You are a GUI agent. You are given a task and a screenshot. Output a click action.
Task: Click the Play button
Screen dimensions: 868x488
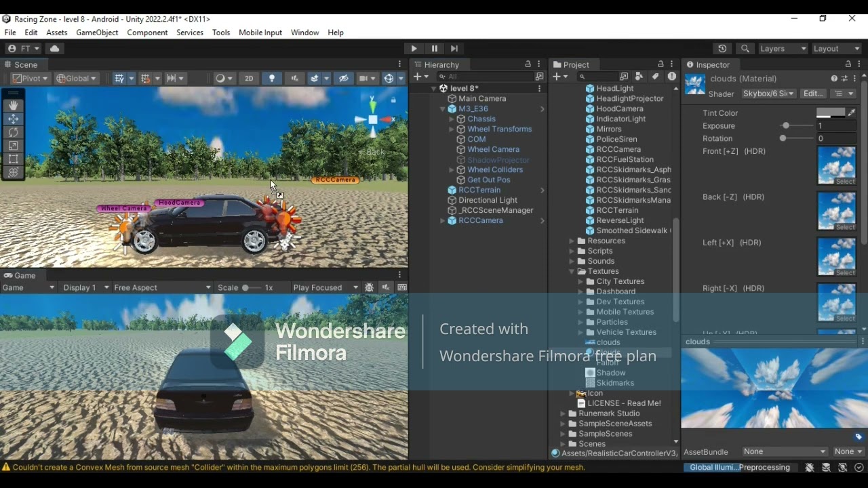pyautogui.click(x=414, y=49)
